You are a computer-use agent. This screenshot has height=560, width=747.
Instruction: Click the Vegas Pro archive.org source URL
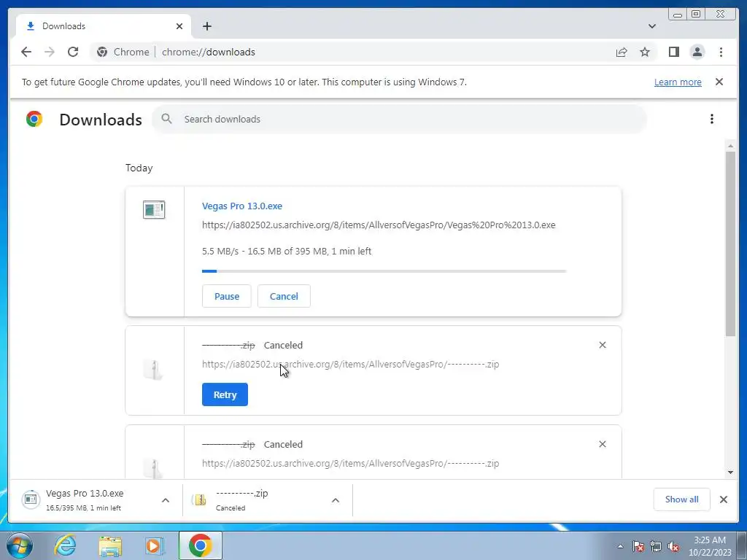point(379,225)
